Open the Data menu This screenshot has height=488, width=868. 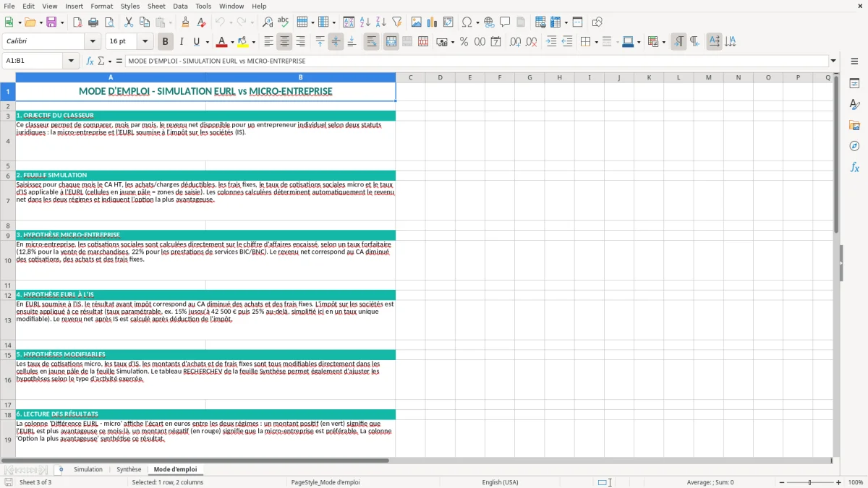tap(180, 6)
